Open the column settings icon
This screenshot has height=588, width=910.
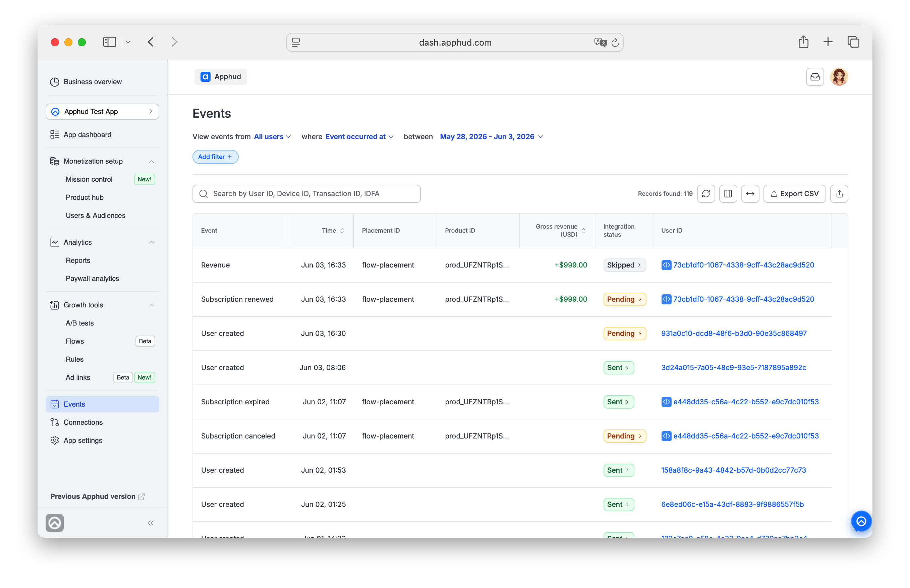pos(728,193)
